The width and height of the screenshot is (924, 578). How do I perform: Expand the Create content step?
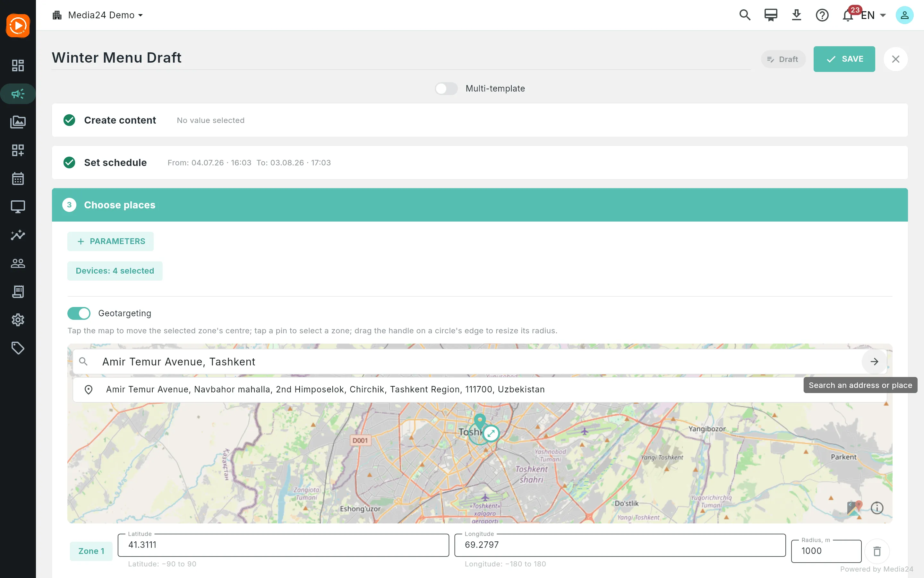click(480, 120)
